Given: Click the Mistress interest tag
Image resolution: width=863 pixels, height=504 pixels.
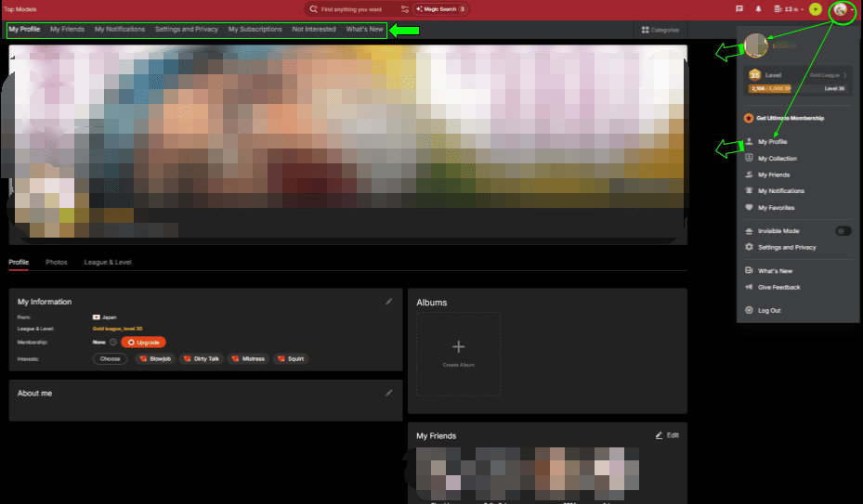Looking at the screenshot, I should click(248, 359).
